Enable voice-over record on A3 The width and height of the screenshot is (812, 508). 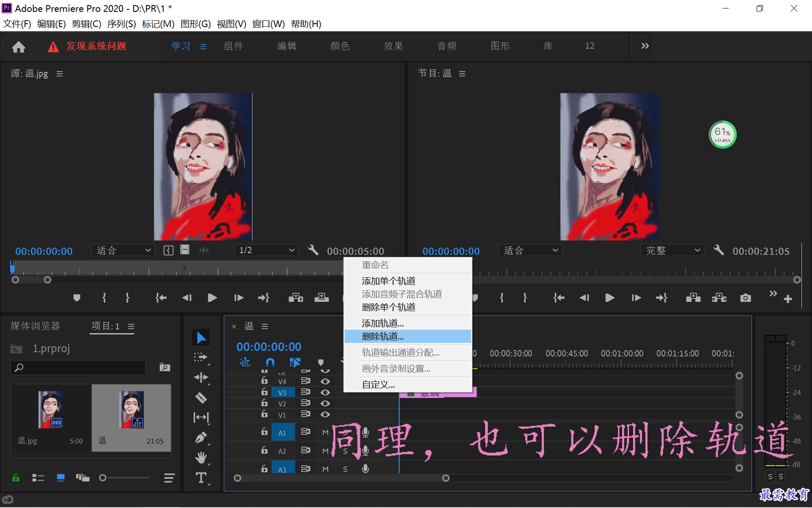(365, 469)
